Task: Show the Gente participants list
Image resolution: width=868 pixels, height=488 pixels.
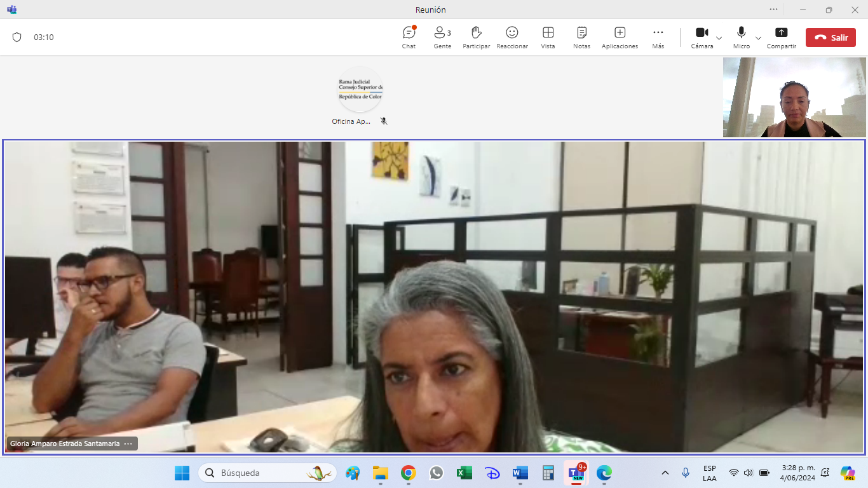Action: click(x=442, y=37)
